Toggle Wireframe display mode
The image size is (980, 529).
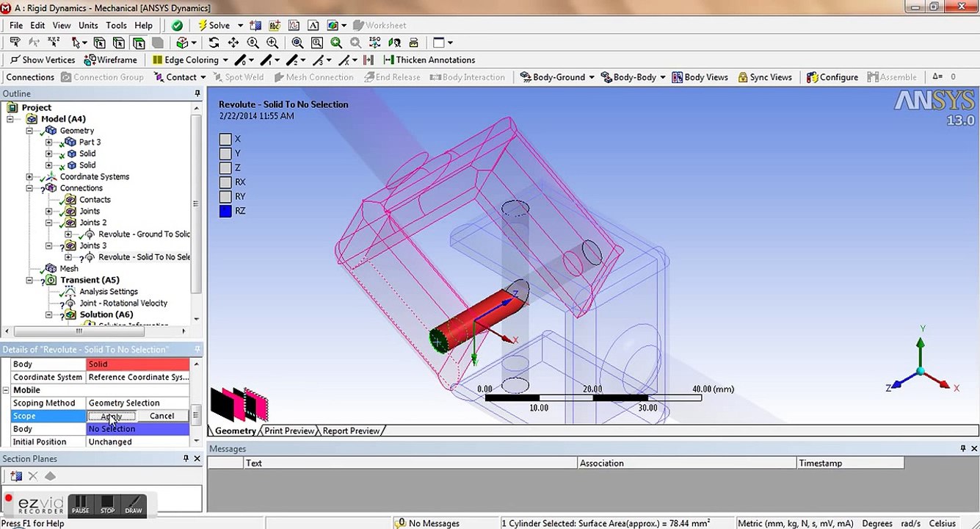point(110,60)
